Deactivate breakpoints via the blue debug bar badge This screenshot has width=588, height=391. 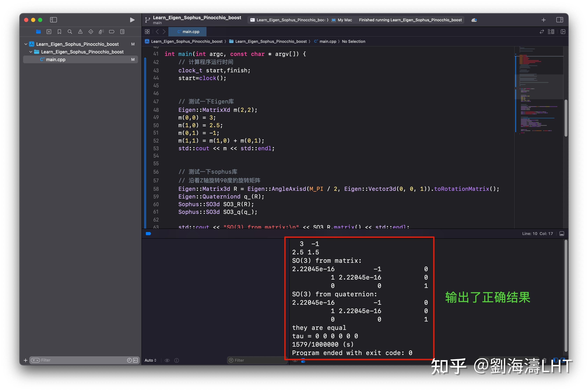[148, 234]
